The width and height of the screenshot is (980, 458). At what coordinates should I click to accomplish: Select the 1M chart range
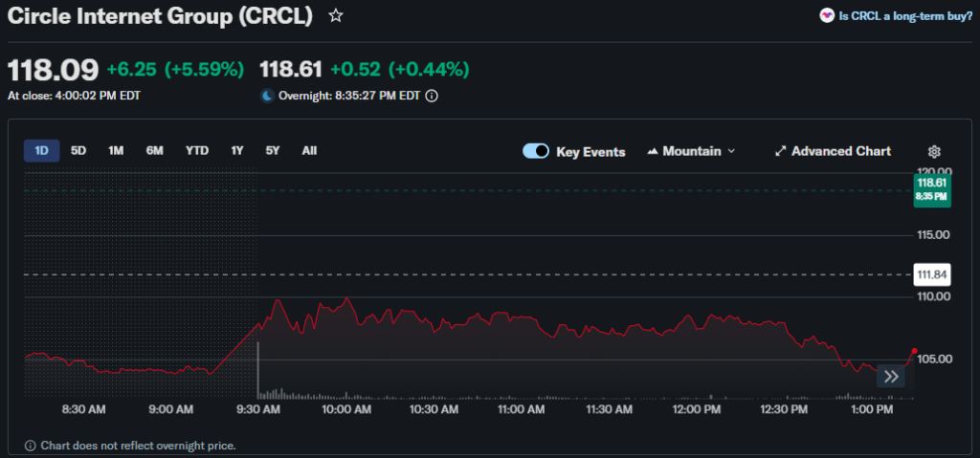tap(116, 150)
